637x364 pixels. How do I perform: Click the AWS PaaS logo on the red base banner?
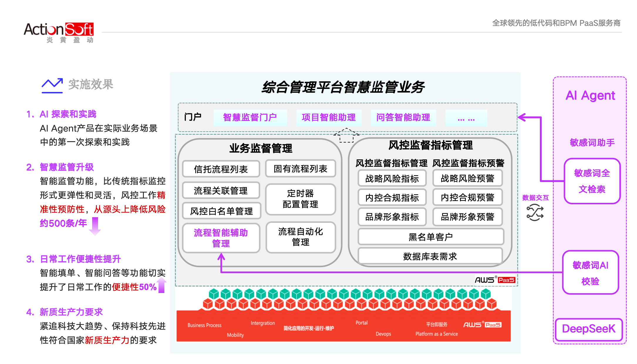pyautogui.click(x=482, y=325)
